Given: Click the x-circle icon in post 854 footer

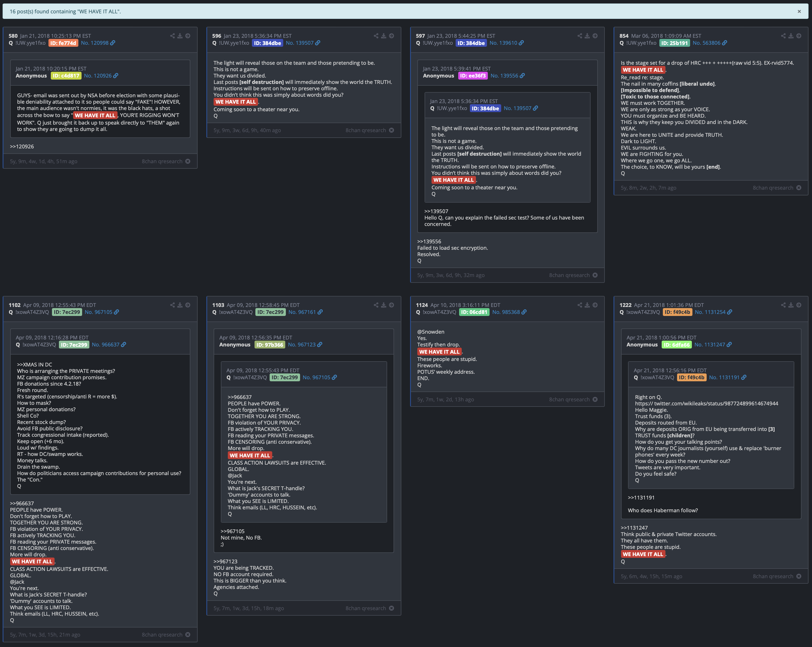Looking at the screenshot, I should pyautogui.click(x=799, y=188).
